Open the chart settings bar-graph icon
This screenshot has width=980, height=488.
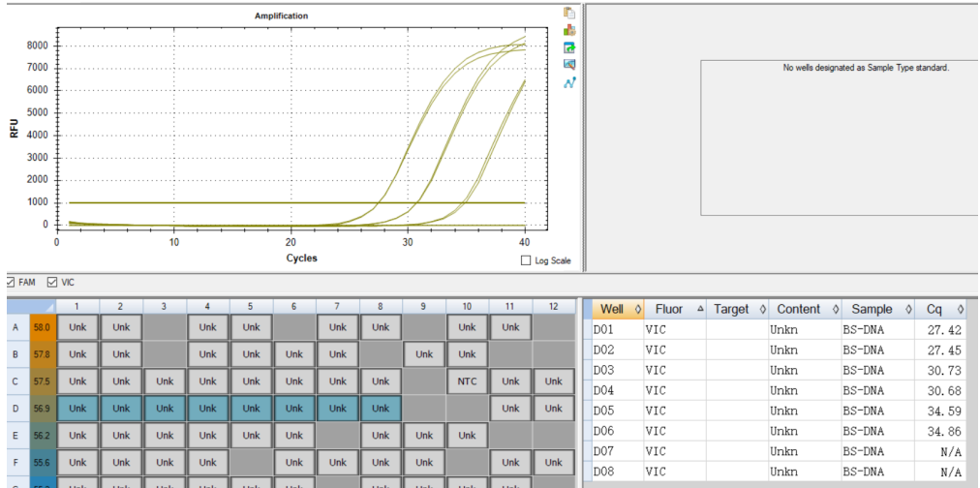[x=568, y=30]
